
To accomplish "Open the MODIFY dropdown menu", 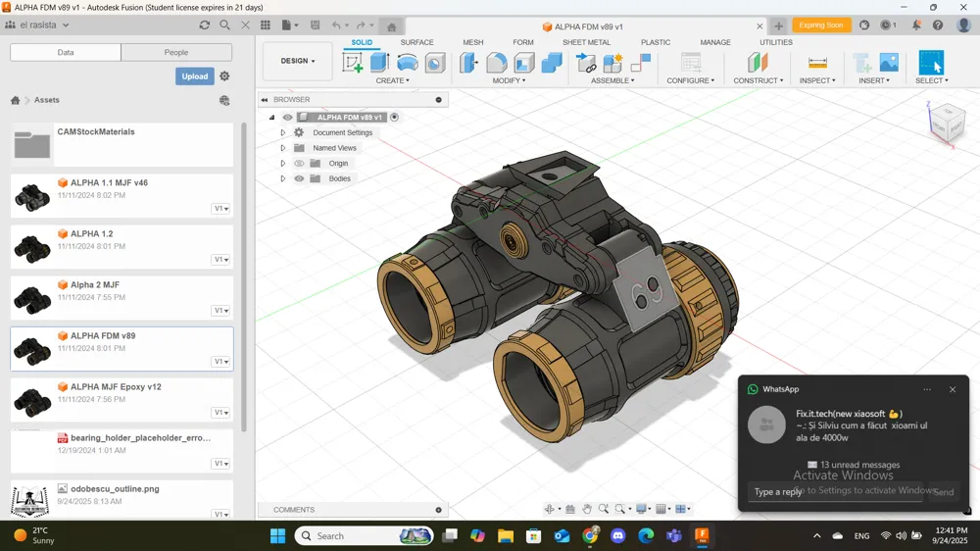I will tap(509, 80).
